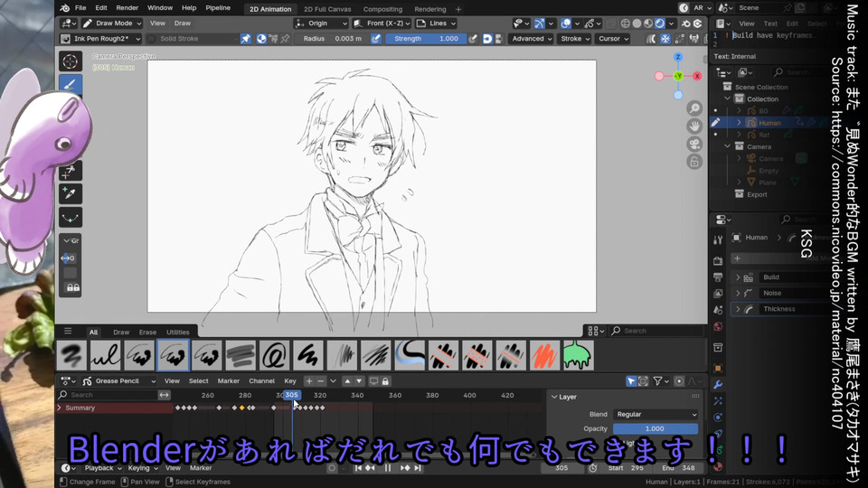Show the Erase brushes tab
868x488 pixels.
click(x=147, y=333)
